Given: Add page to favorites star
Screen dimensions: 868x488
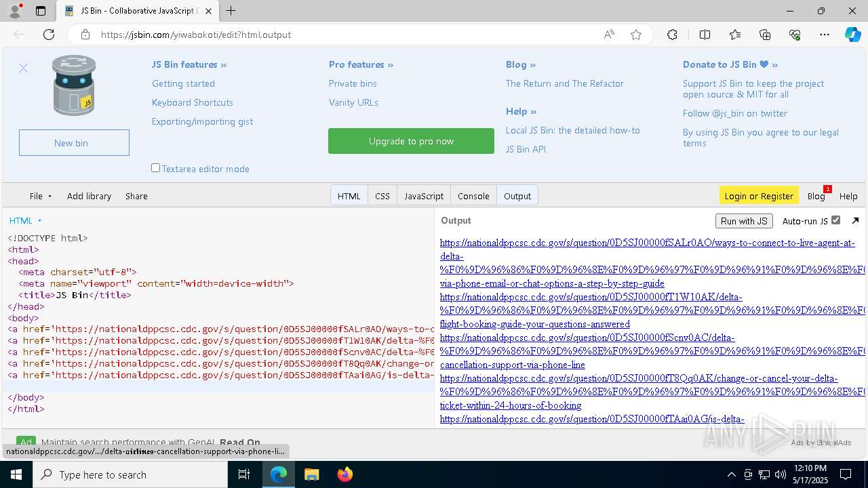Looking at the screenshot, I should 636,35.
